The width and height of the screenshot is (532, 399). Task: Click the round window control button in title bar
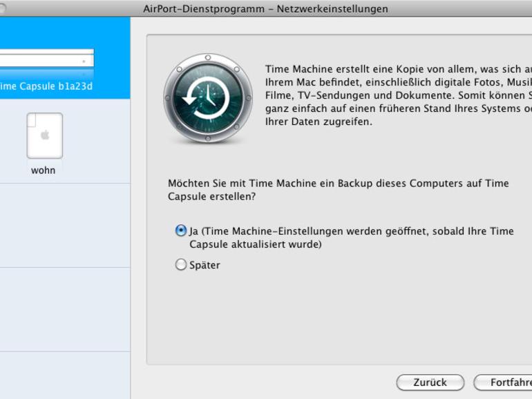click(x=2, y=8)
